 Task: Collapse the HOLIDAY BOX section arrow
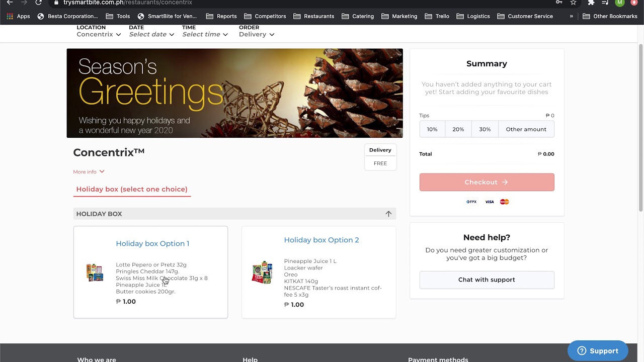pyautogui.click(x=388, y=214)
